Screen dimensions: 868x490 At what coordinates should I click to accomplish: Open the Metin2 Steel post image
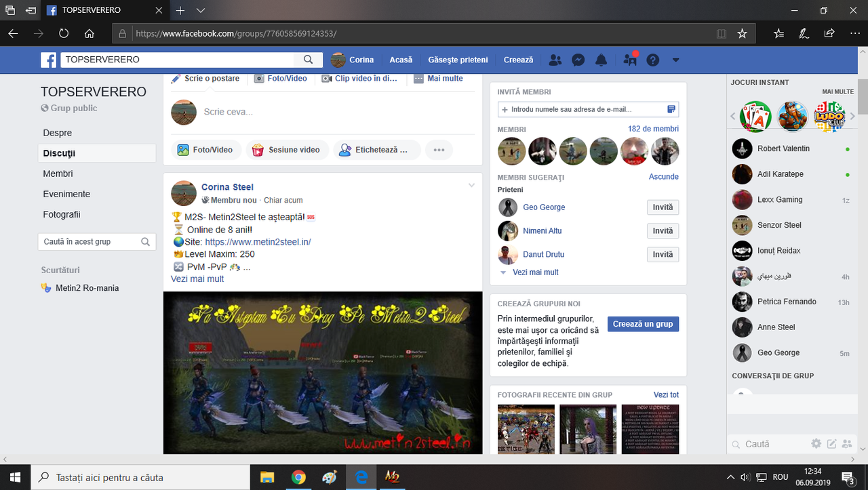coord(323,373)
